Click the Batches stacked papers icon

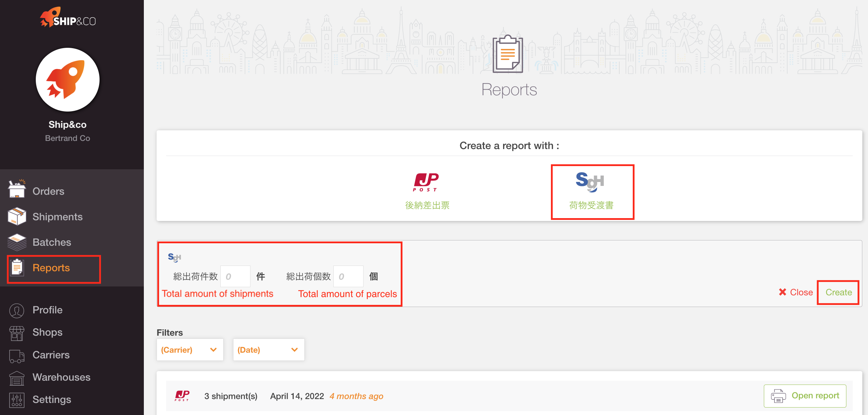point(17,242)
